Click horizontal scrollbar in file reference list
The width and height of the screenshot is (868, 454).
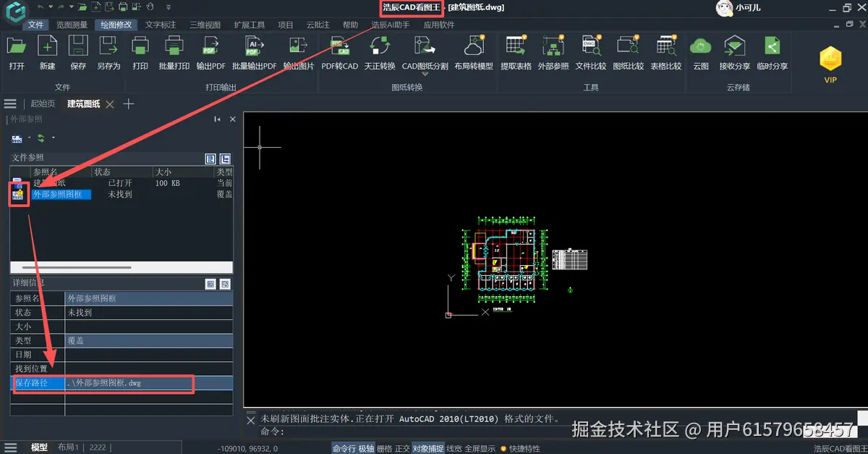point(76,267)
